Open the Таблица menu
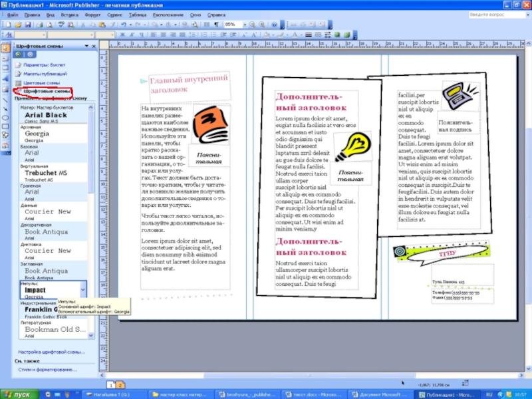Screen dimensions: 532x399 click(138, 14)
